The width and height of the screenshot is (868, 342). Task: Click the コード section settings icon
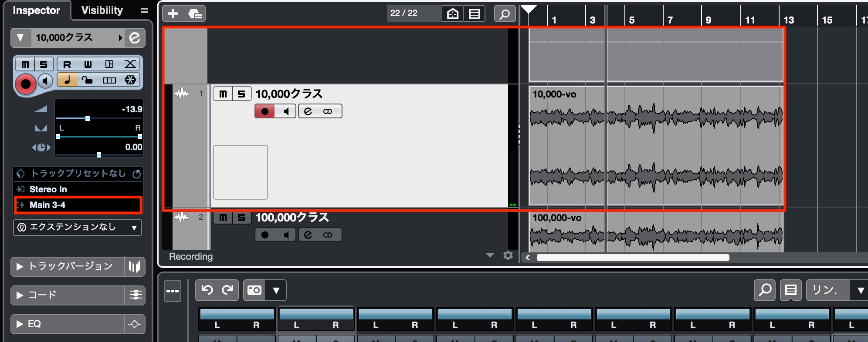click(136, 295)
